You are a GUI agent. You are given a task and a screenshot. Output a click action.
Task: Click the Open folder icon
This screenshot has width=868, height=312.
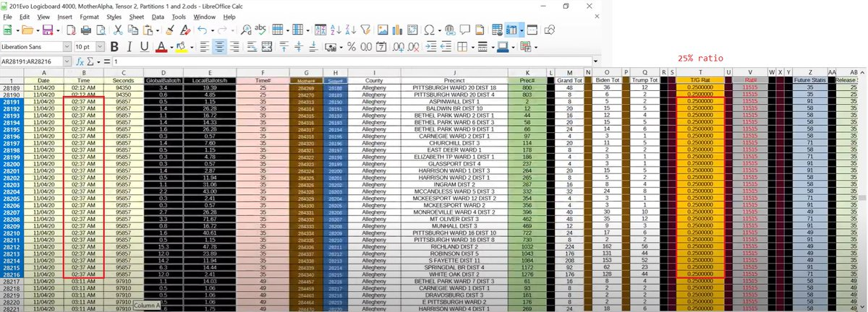(x=27, y=30)
